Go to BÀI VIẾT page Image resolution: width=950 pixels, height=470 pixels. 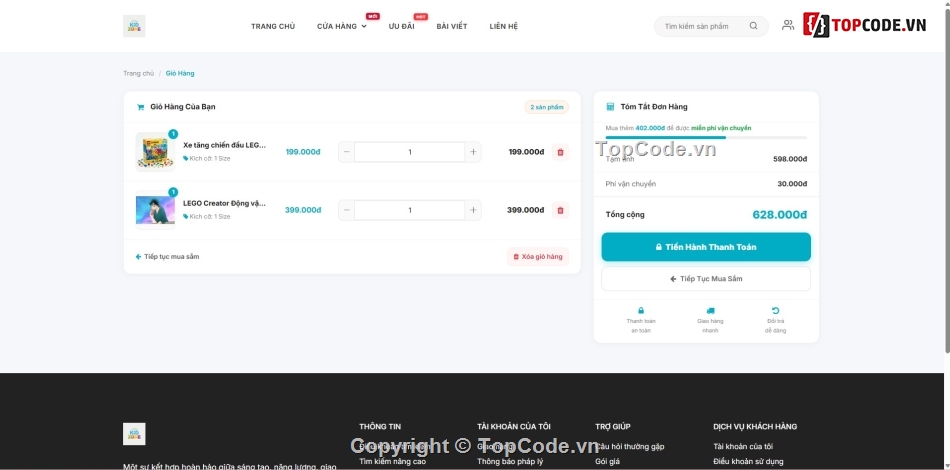tap(452, 27)
